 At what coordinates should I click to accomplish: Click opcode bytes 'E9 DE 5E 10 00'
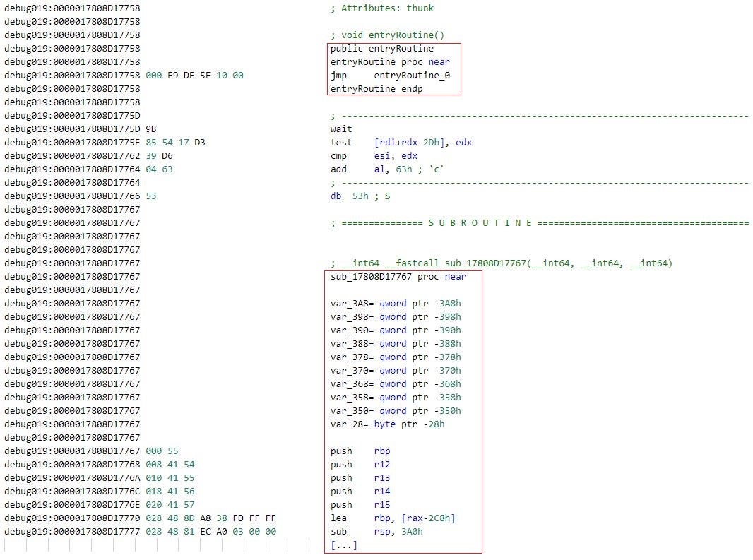pyautogui.click(x=194, y=76)
